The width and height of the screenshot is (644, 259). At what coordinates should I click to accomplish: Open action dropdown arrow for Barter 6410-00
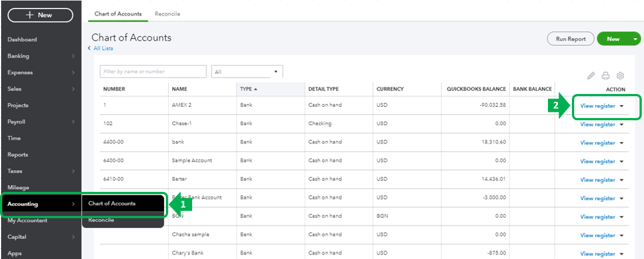pos(622,180)
